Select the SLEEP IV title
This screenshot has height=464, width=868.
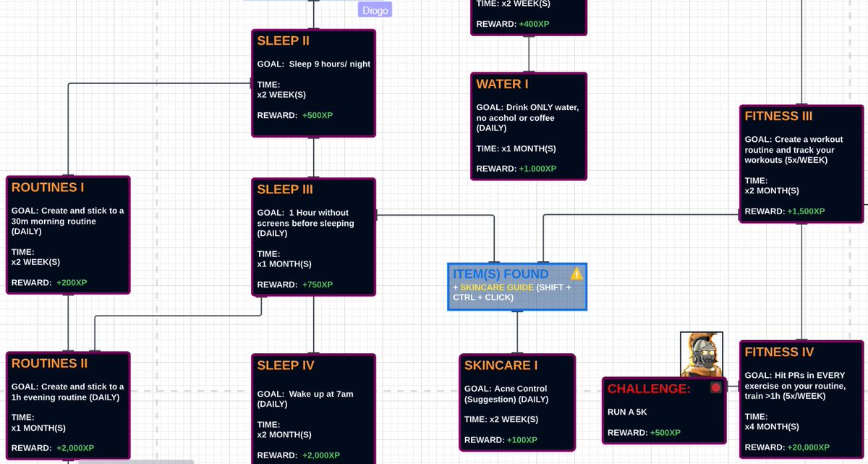pyautogui.click(x=286, y=366)
